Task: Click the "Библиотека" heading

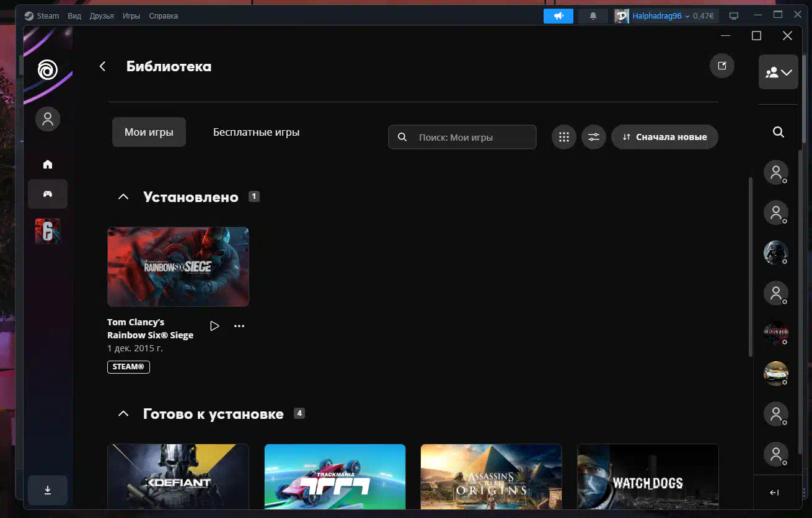Action: pyautogui.click(x=169, y=66)
